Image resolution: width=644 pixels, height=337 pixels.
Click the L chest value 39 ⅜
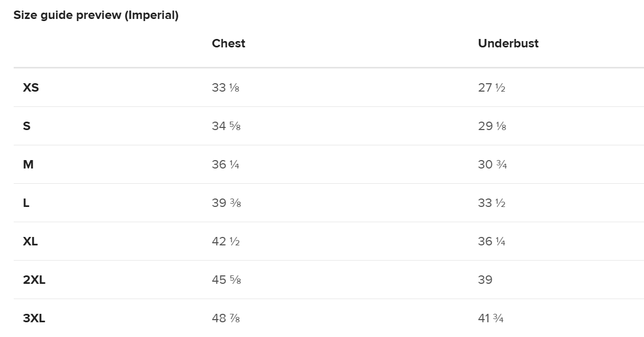click(226, 203)
